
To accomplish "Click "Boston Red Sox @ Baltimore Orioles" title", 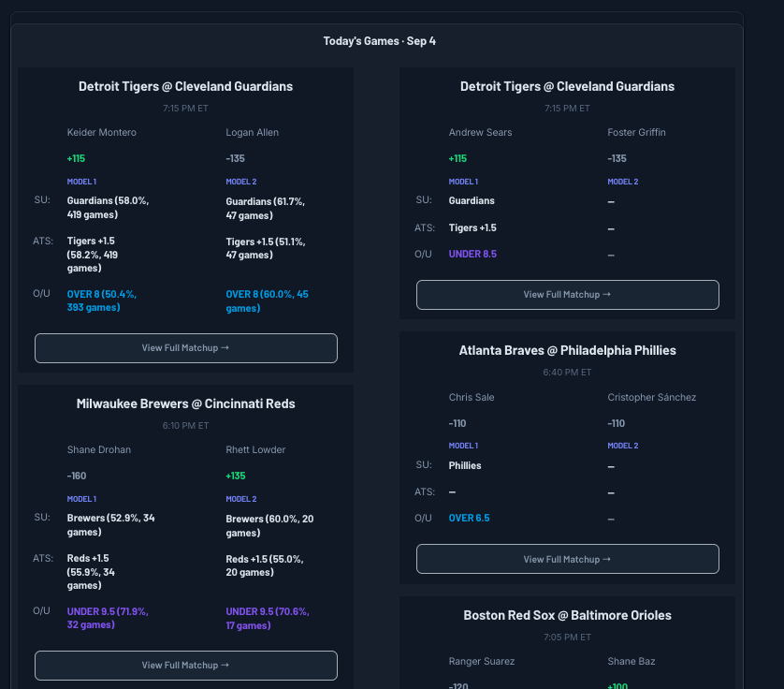I will 568,615.
